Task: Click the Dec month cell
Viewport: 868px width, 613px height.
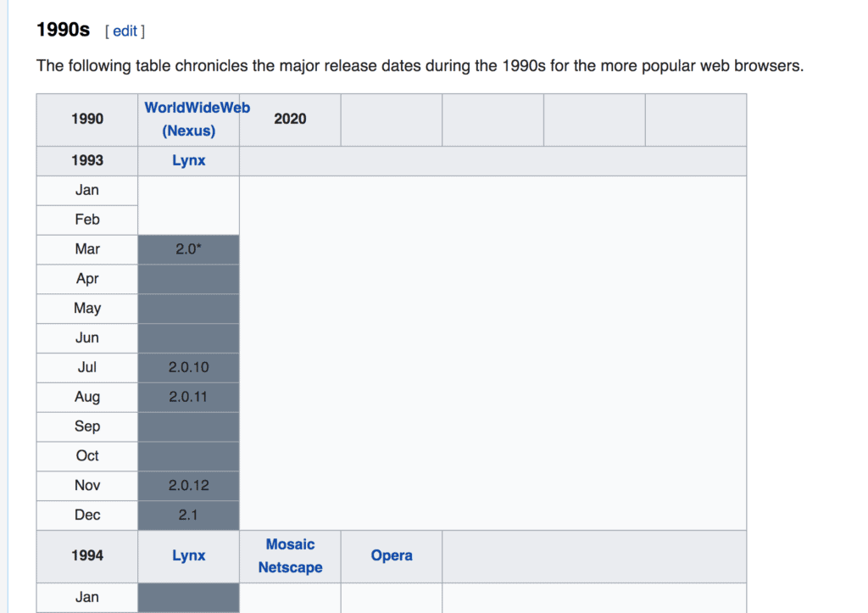Action: [87, 515]
